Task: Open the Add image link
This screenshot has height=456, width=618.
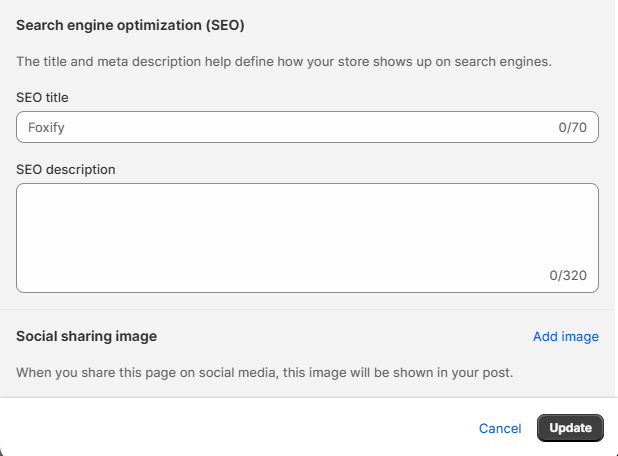Action: 566,336
